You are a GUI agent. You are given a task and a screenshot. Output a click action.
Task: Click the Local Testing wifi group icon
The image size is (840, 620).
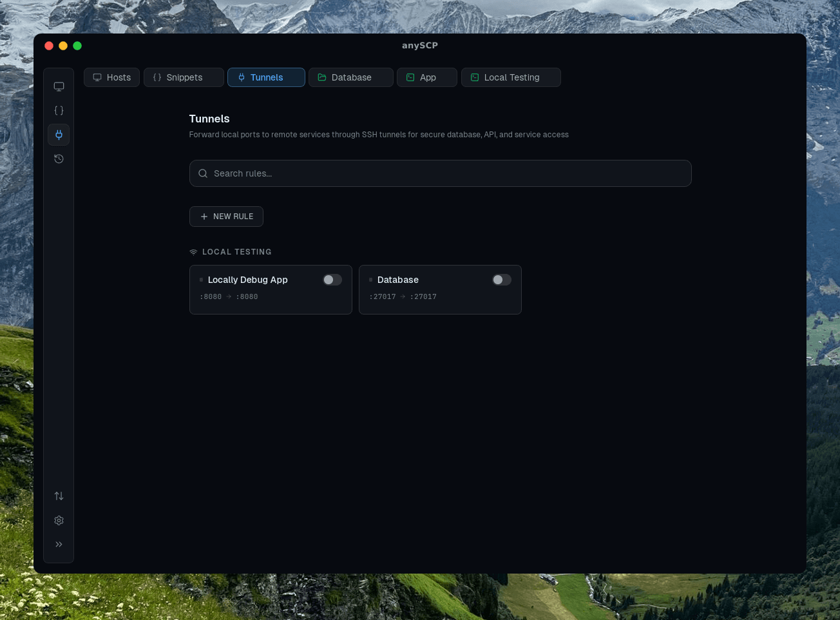[x=193, y=252]
